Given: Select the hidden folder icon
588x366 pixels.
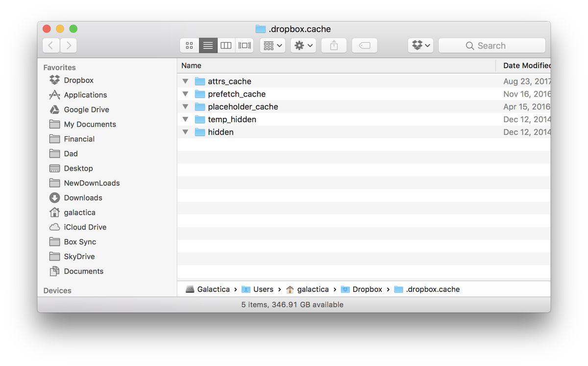Looking at the screenshot, I should click(x=199, y=132).
